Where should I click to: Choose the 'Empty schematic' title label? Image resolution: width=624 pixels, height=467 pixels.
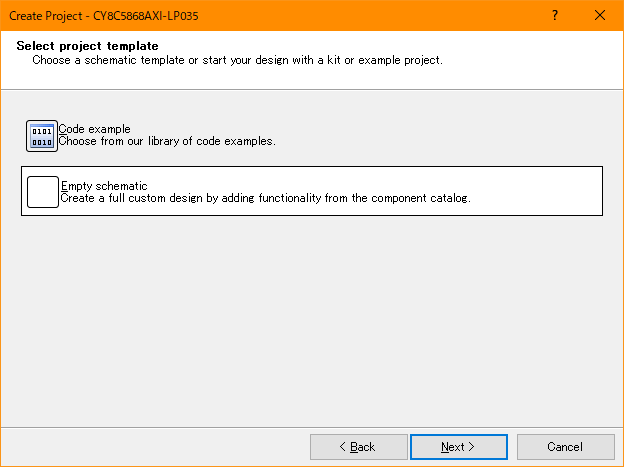point(104,186)
